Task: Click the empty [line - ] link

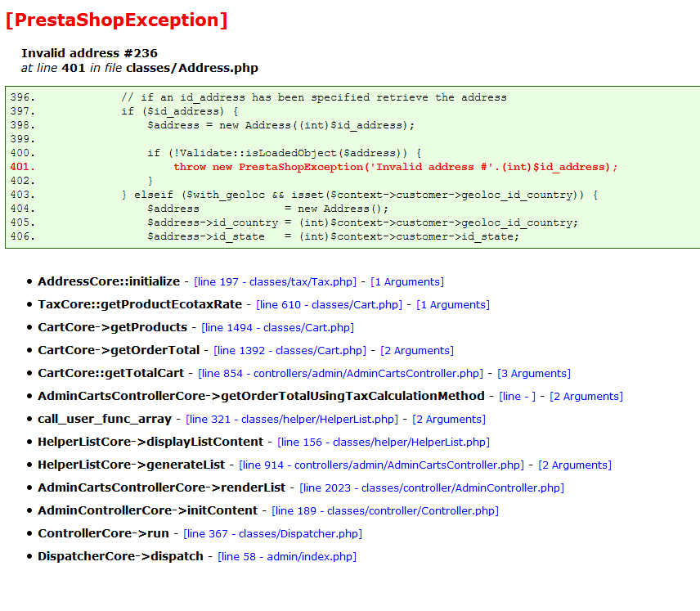Action: click(517, 396)
